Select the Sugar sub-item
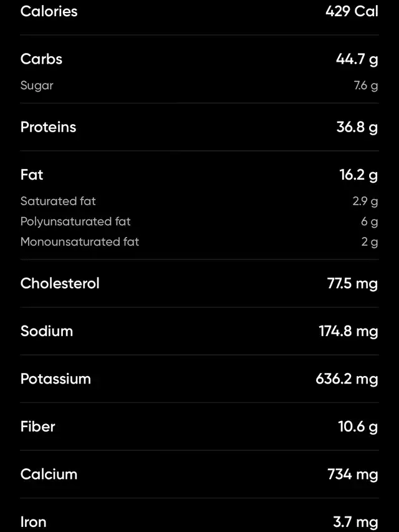The width and height of the screenshot is (399, 532). pos(37,85)
